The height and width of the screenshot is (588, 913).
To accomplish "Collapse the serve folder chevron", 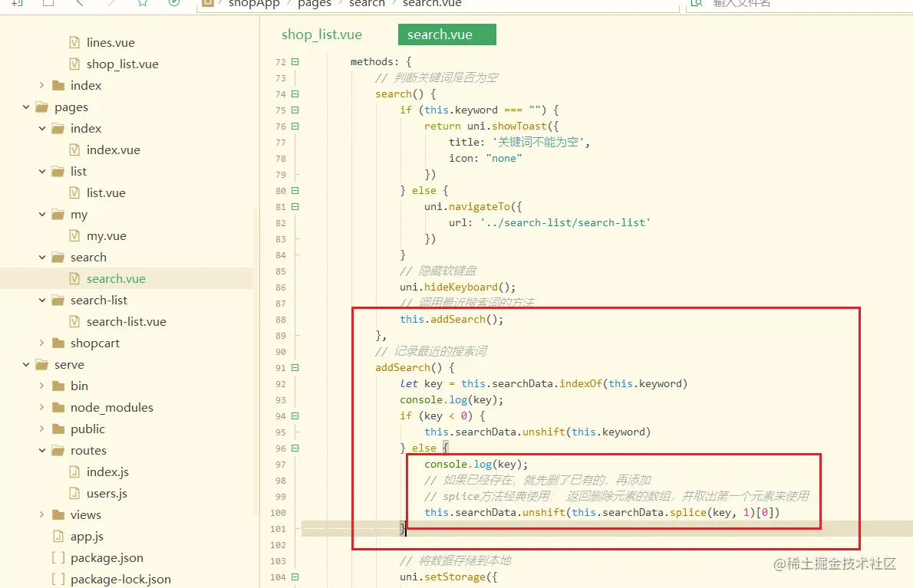I will pyautogui.click(x=26, y=365).
